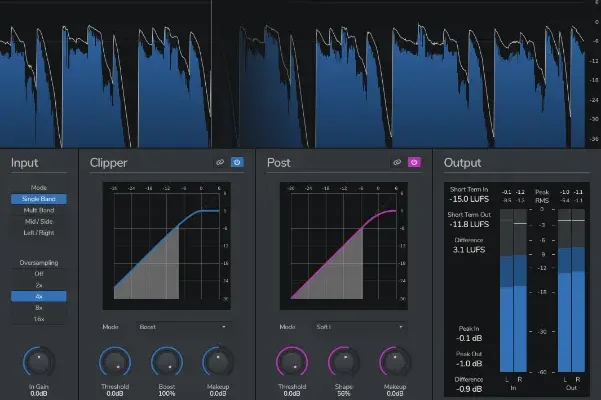Choose Multi Band input mode
Screen dimensions: 601x400
tap(37, 211)
